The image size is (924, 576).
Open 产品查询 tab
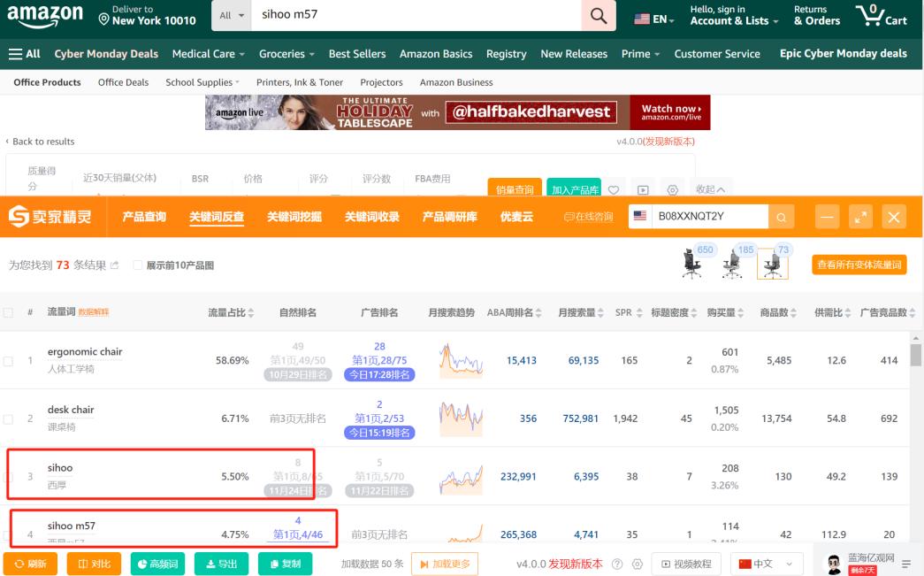pyautogui.click(x=144, y=217)
